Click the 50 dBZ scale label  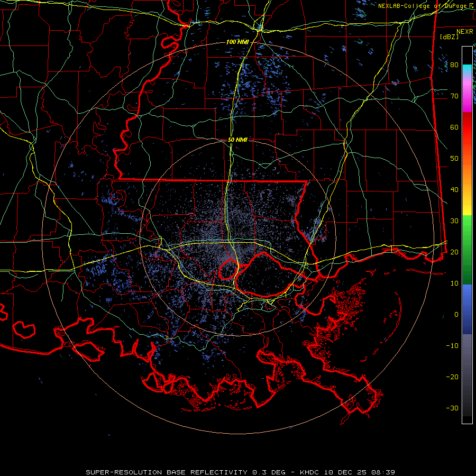coord(454,159)
